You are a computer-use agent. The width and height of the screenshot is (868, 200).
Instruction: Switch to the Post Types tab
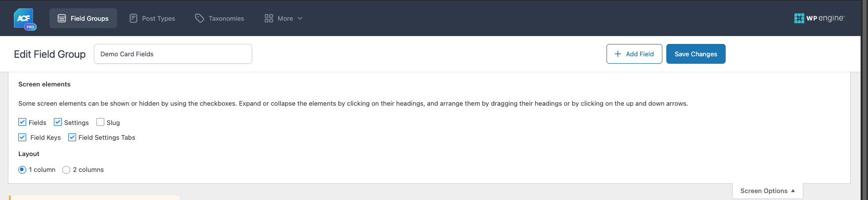(x=152, y=18)
